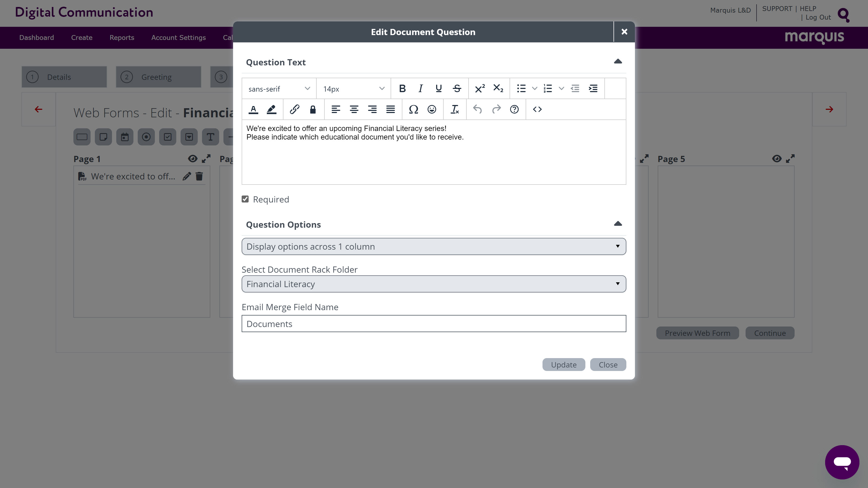Image resolution: width=868 pixels, height=488 pixels.
Task: Expand Page 1 panel
Action: 206,159
